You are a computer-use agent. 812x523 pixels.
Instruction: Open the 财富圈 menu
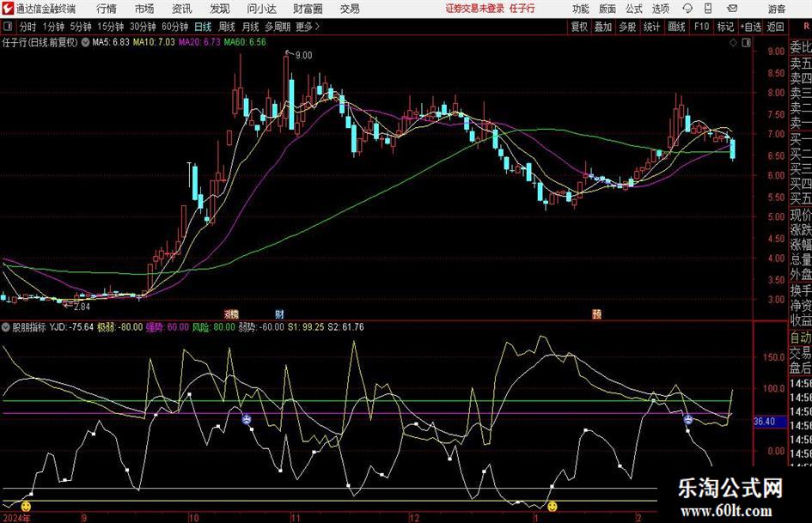(308, 9)
